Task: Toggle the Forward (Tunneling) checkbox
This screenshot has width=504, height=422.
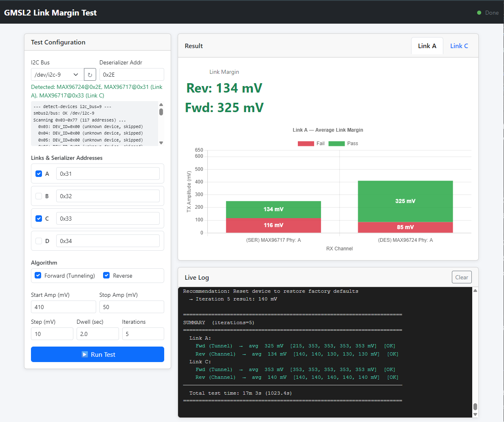Action: pyautogui.click(x=38, y=276)
